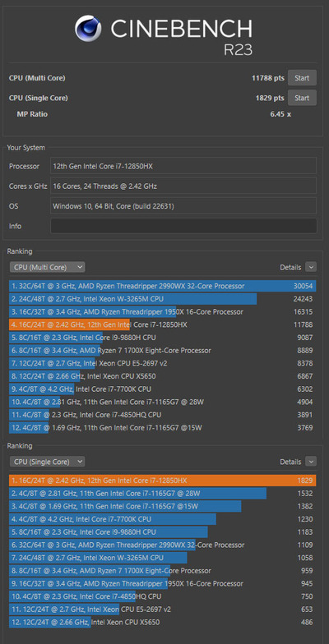Screen dimensions: 329x644
Task: Select Multi Core row i7-1165G7 @ 28W 4904
Action: pyautogui.click(x=163, y=402)
